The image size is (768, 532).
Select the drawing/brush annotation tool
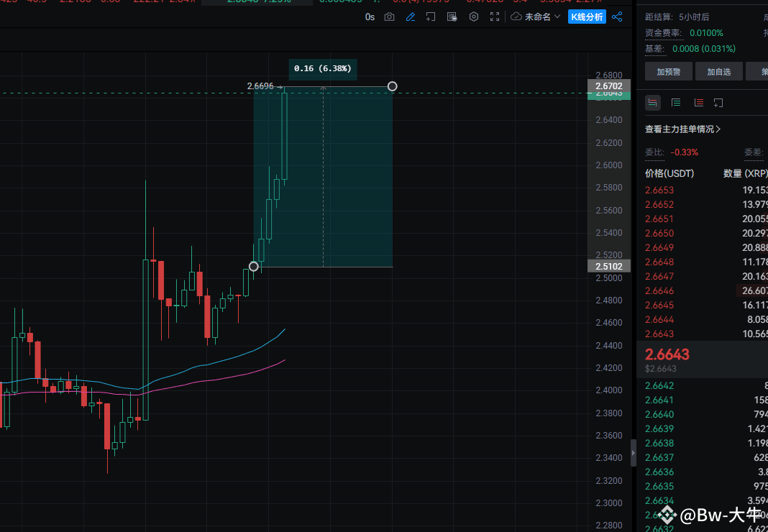[410, 17]
